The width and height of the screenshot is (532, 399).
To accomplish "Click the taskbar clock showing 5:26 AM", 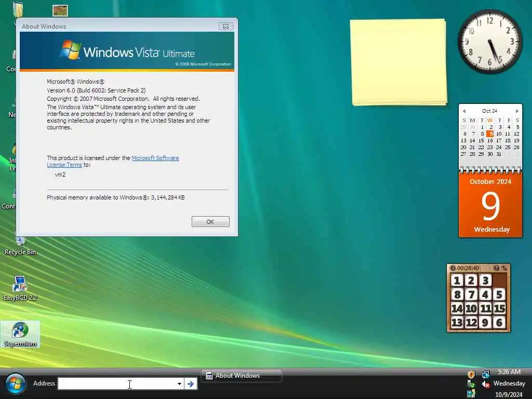I will pyautogui.click(x=509, y=372).
